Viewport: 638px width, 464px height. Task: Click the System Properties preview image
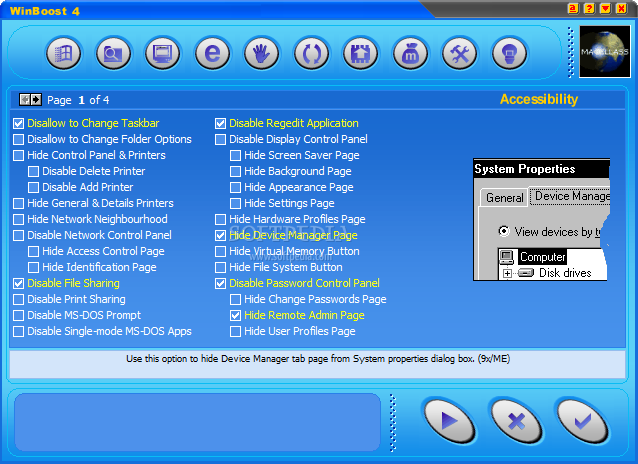542,219
